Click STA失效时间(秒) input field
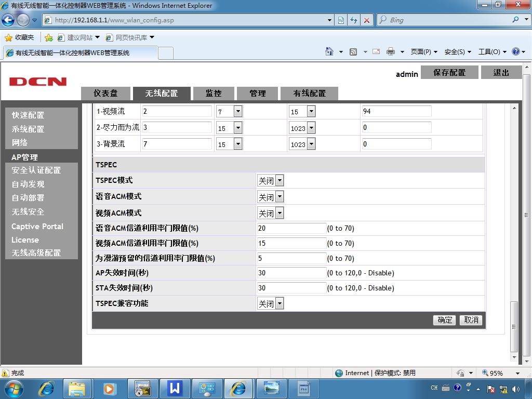Viewport: 532px width, 399px height. coord(292,288)
